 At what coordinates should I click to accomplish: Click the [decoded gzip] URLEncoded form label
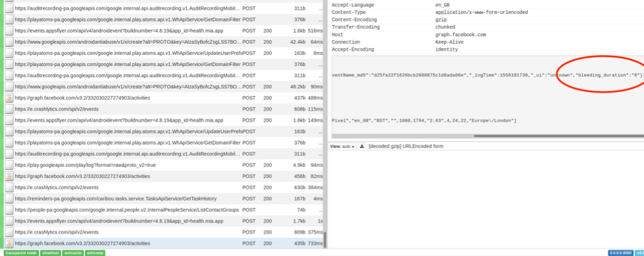(x=406, y=147)
